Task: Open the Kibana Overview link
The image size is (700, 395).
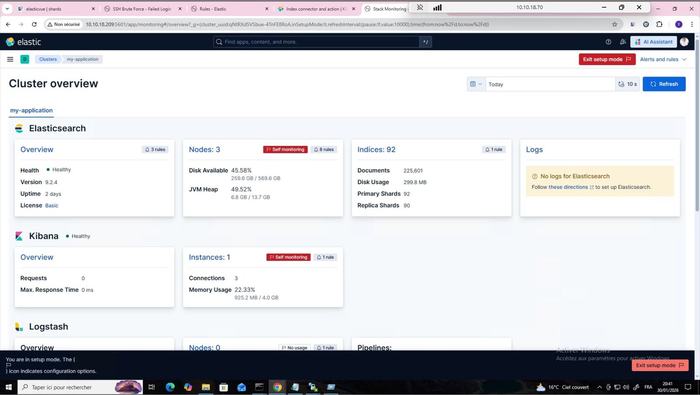Action: [x=37, y=257]
